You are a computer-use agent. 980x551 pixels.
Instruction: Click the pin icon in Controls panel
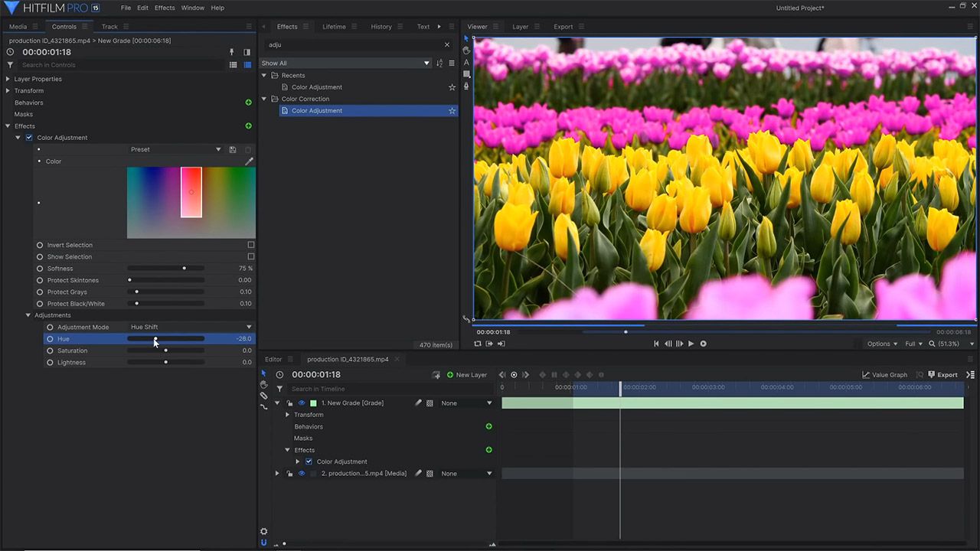232,52
